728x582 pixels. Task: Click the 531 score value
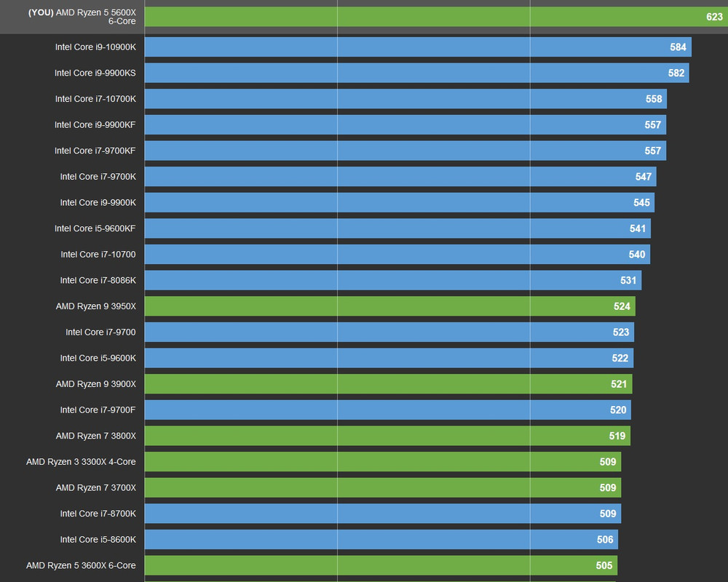[629, 281]
